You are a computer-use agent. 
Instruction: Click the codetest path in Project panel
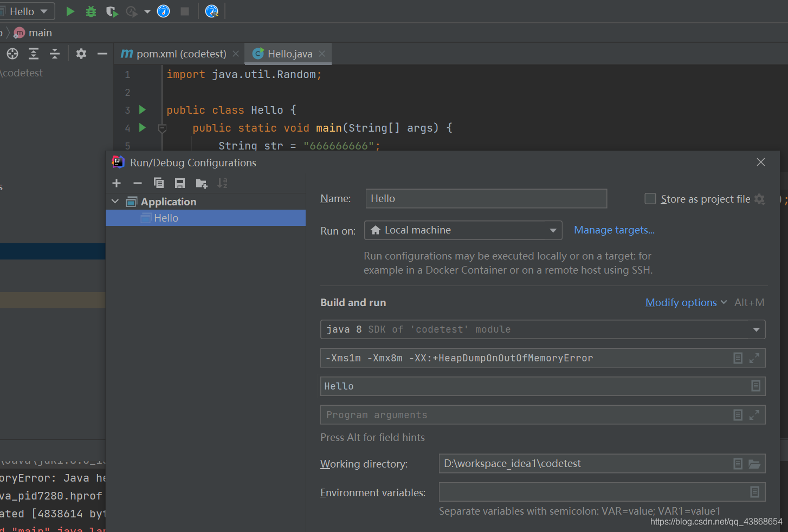coord(22,73)
